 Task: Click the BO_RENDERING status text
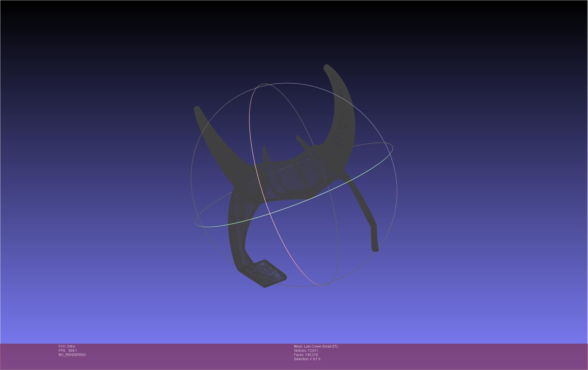(x=72, y=355)
